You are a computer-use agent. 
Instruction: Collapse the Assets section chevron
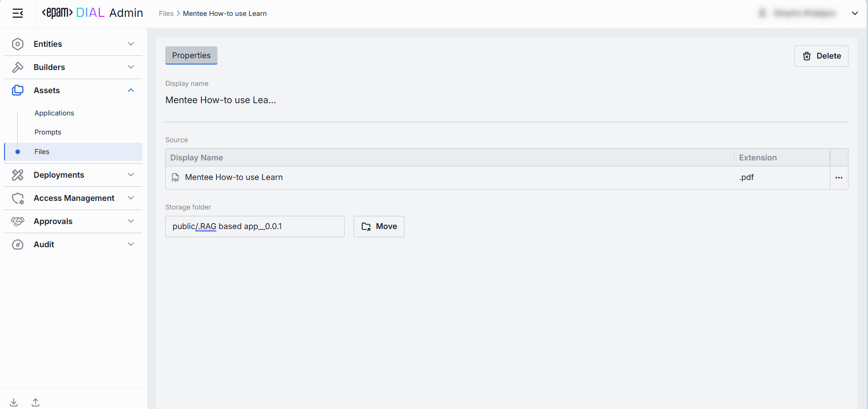pos(131,90)
